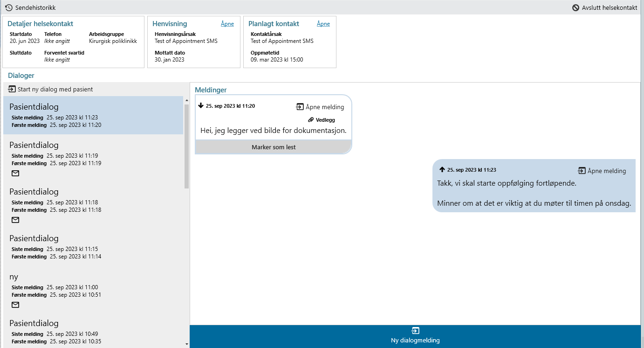Click the Start ny dialog med pasient icon
Image resolution: width=644 pixels, height=348 pixels.
click(x=12, y=89)
